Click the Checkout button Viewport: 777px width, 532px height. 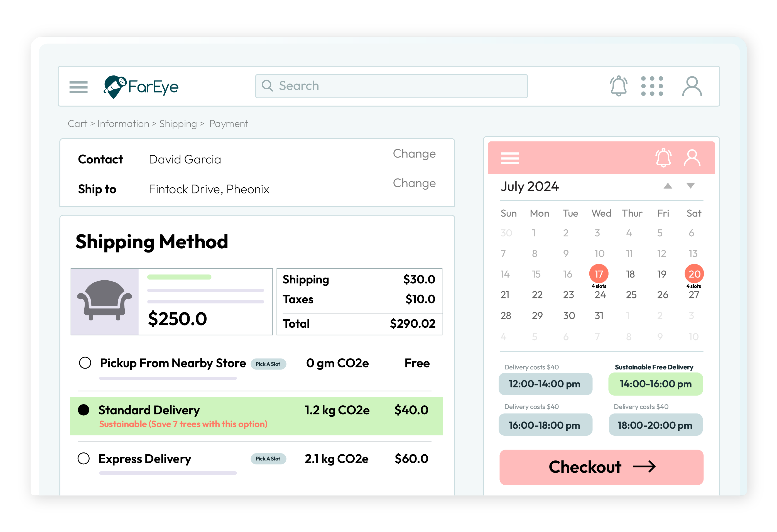click(x=601, y=467)
